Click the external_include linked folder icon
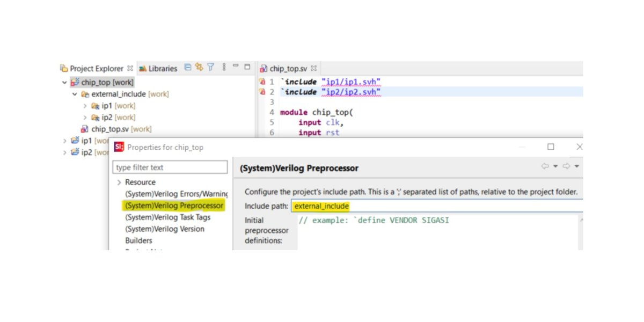Viewport: 644px width, 322px height. coord(85,94)
